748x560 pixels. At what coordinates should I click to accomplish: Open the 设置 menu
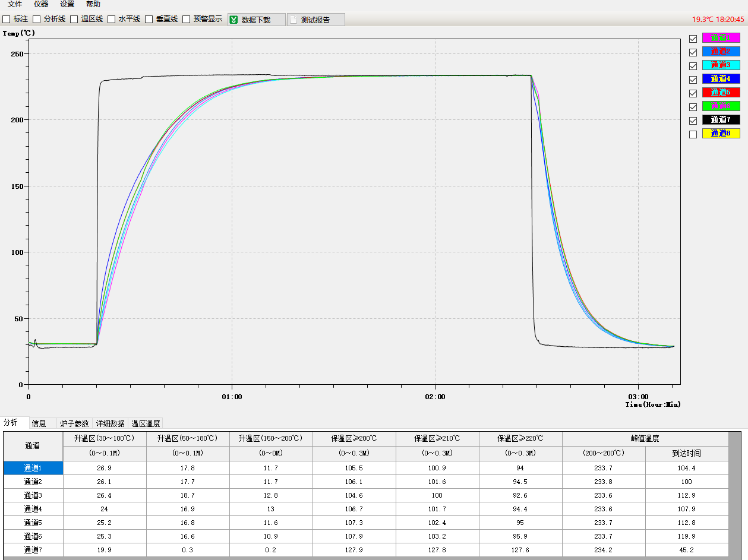coord(67,4)
